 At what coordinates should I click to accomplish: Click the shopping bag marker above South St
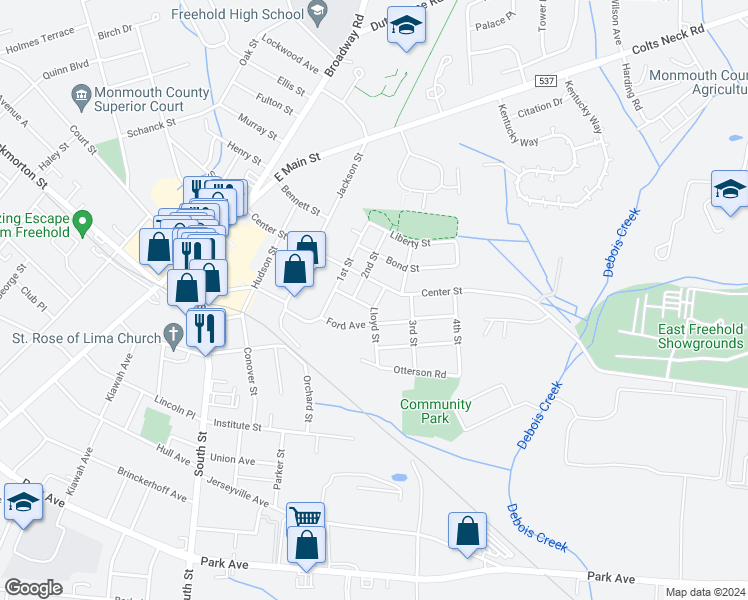coord(187,289)
